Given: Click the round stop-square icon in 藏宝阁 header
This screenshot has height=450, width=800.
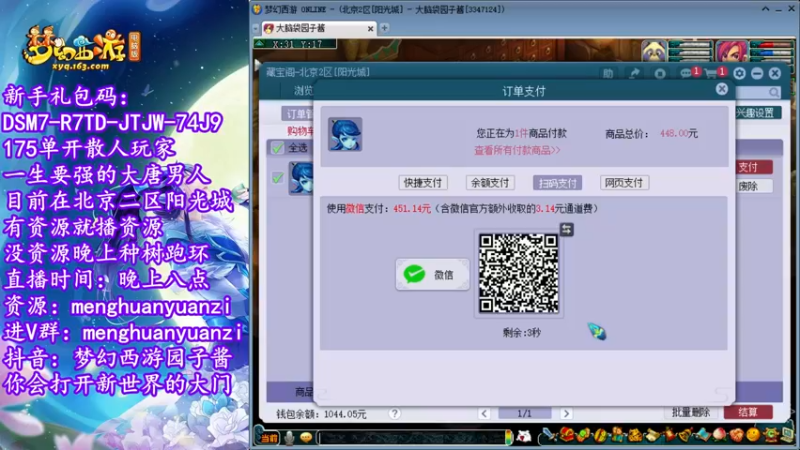Looking at the screenshot, I should click(660, 73).
